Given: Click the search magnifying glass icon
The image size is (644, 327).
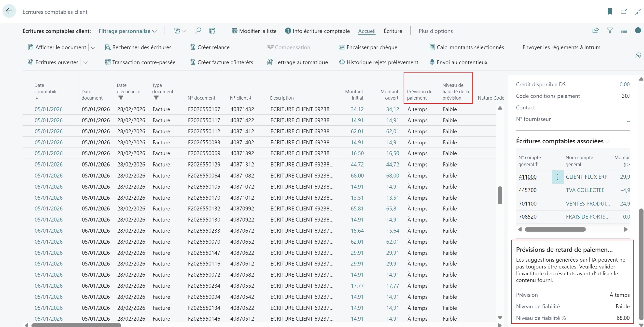Looking at the screenshot, I should point(198,30).
